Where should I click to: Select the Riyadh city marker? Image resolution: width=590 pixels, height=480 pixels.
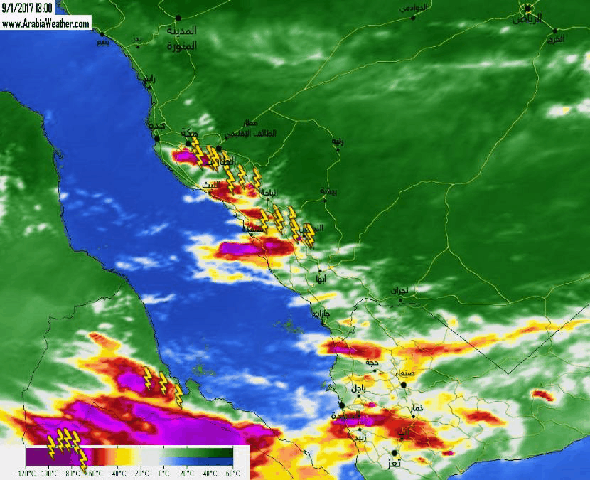coord(528,8)
